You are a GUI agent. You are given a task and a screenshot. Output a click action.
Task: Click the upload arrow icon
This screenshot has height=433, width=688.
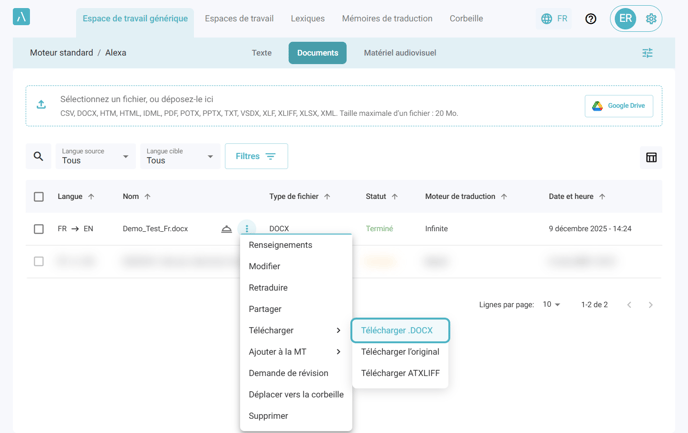coord(41,105)
